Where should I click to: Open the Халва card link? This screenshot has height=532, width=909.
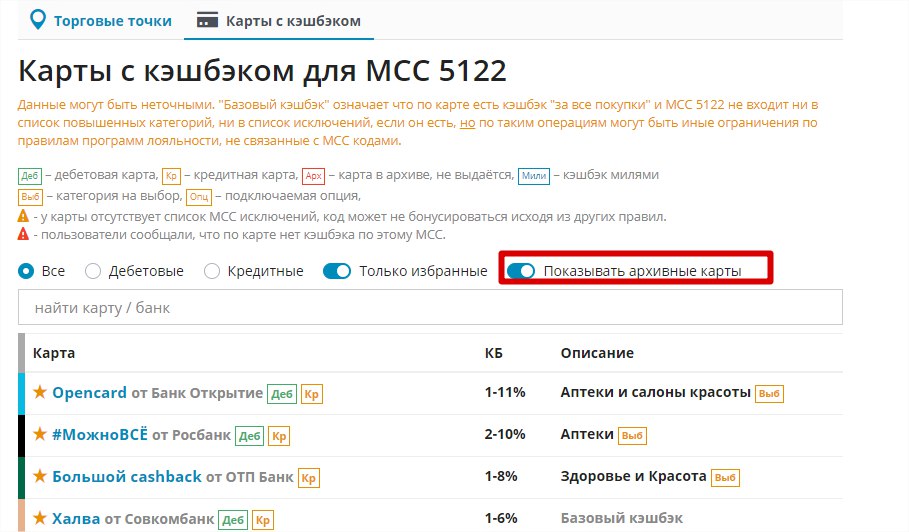pyautogui.click(x=76, y=518)
